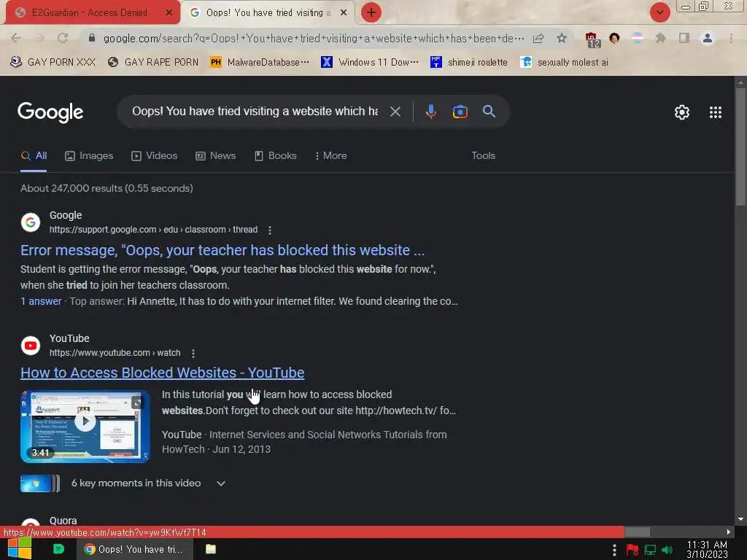Open the volume speaker tray icon
The image size is (747, 560).
(667, 550)
